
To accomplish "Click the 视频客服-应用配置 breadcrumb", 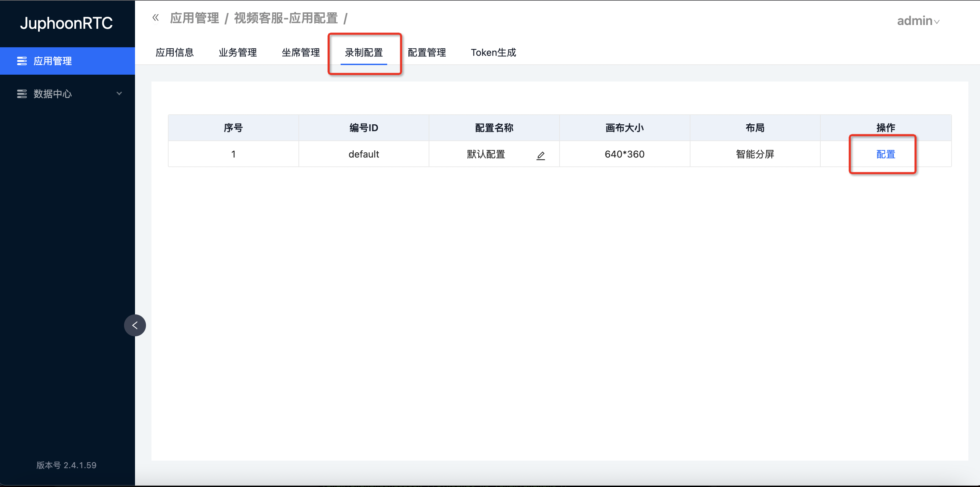I will (x=286, y=18).
